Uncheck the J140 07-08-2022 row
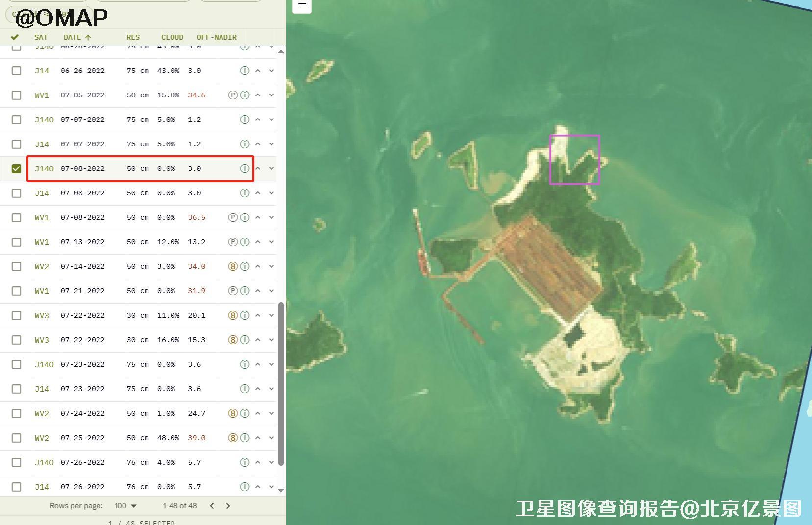812x525 pixels. [x=16, y=168]
